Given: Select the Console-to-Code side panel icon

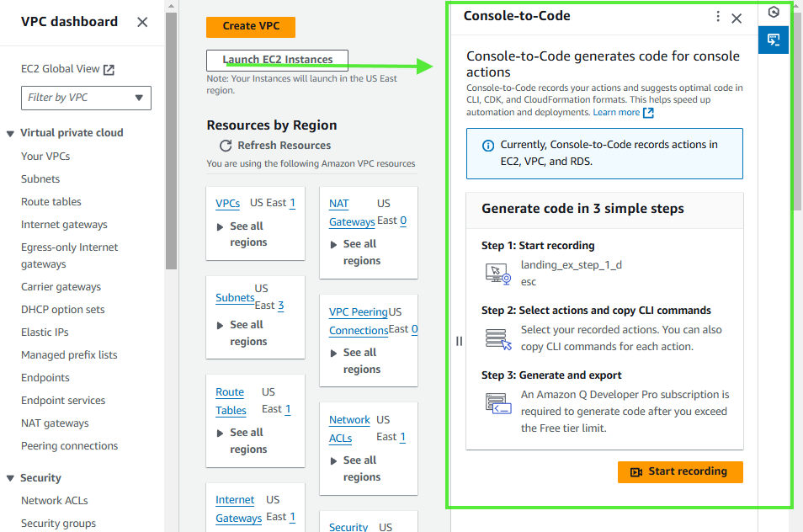Looking at the screenshot, I should 773,40.
